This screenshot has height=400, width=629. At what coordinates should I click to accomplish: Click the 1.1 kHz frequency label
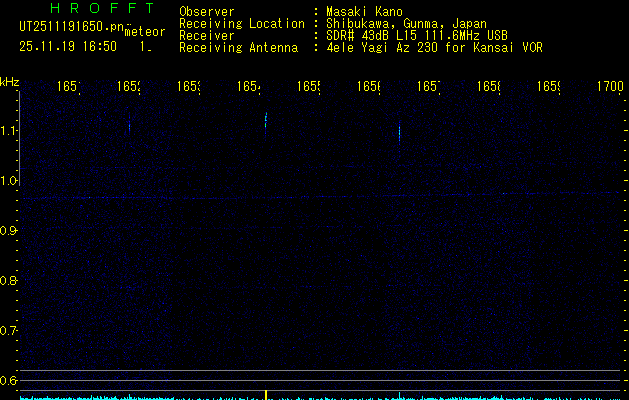point(9,130)
